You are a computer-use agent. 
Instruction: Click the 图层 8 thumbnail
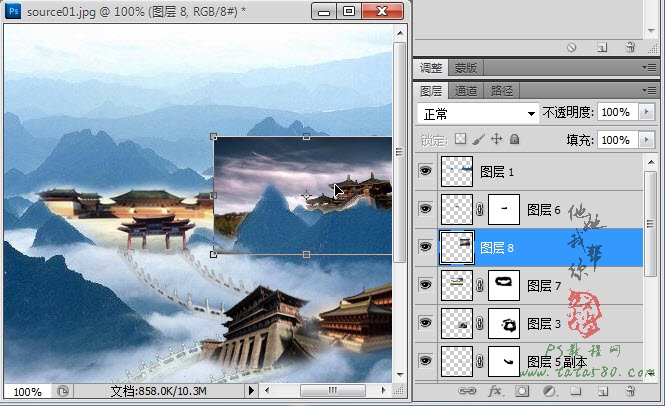tap(457, 247)
